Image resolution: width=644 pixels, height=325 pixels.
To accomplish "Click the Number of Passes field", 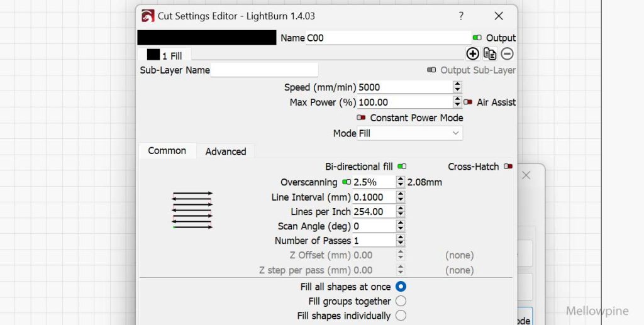I will pyautogui.click(x=374, y=241).
